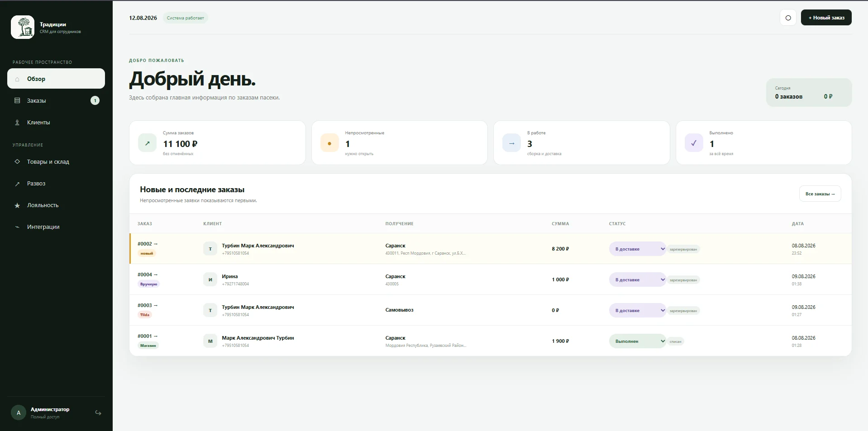This screenshot has width=868, height=431.
Task: Open the Все заказы link
Action: (x=820, y=194)
